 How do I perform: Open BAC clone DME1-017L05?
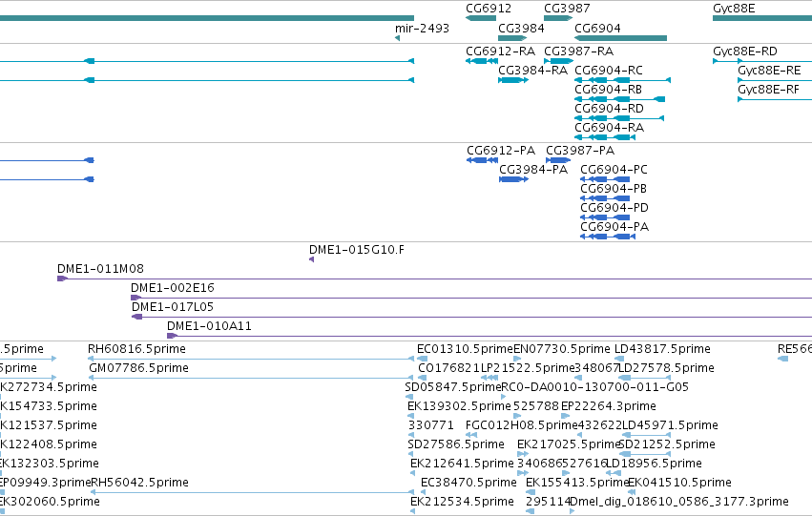pos(471,317)
